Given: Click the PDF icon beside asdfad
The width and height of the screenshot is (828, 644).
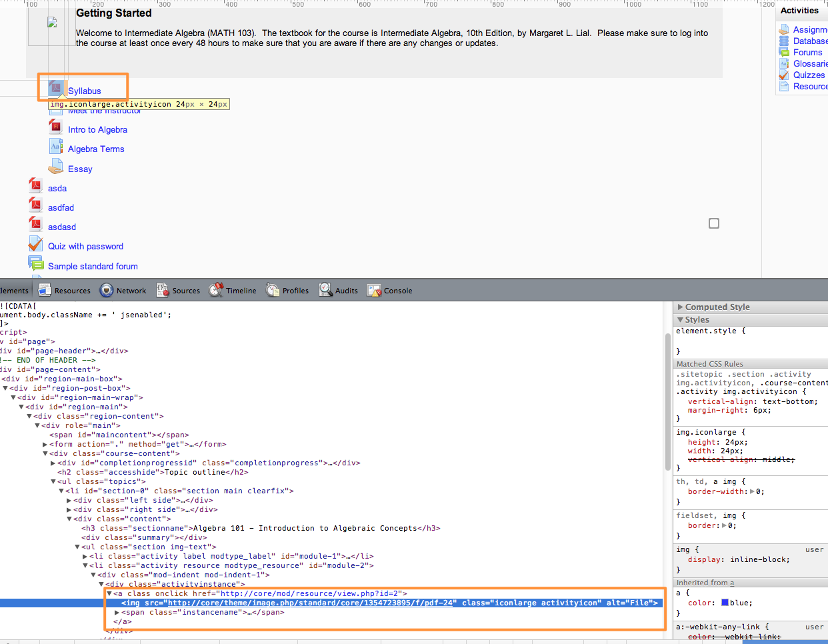Looking at the screenshot, I should click(36, 206).
